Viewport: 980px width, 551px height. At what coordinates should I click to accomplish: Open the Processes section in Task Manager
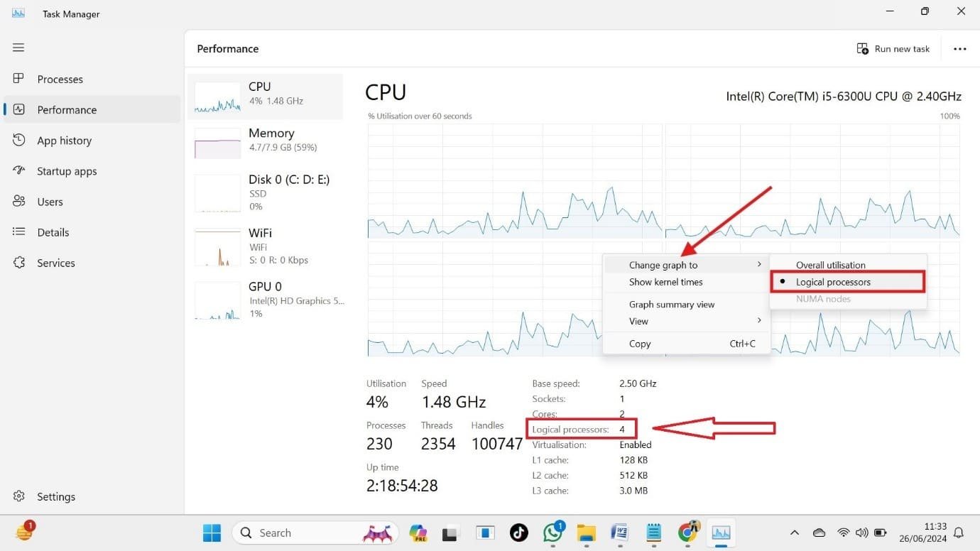click(x=60, y=79)
